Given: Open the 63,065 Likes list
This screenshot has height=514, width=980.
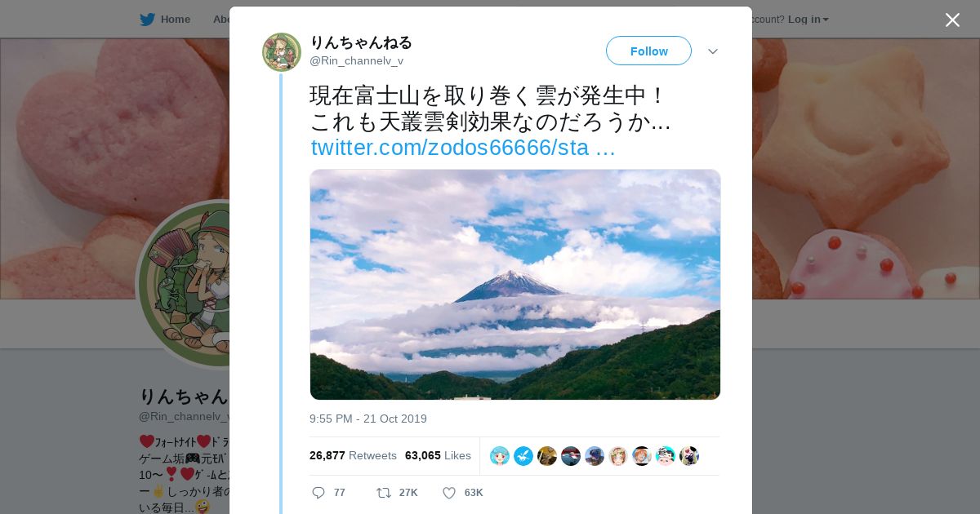Looking at the screenshot, I should coord(438,455).
